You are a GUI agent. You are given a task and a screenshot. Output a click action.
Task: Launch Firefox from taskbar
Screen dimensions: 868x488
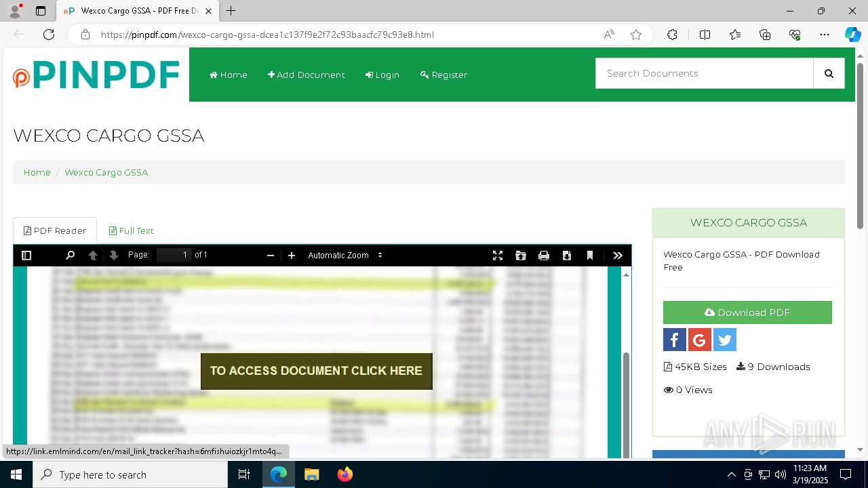[x=345, y=474]
